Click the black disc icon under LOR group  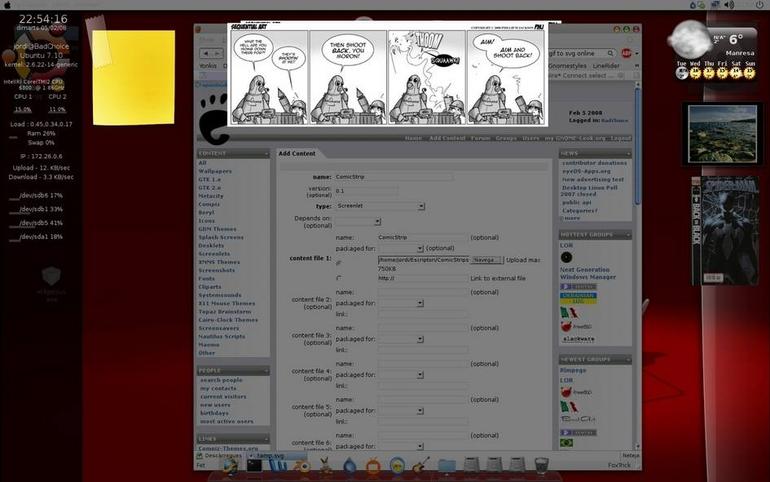[x=566, y=257]
